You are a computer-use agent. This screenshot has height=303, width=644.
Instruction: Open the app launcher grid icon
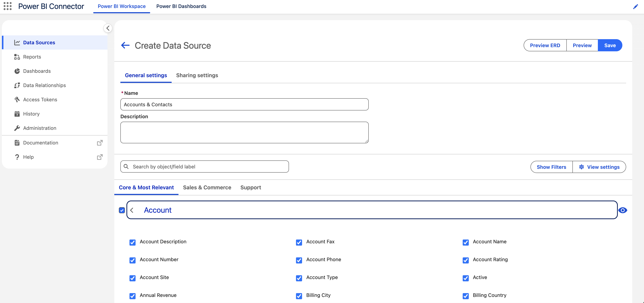(8, 6)
